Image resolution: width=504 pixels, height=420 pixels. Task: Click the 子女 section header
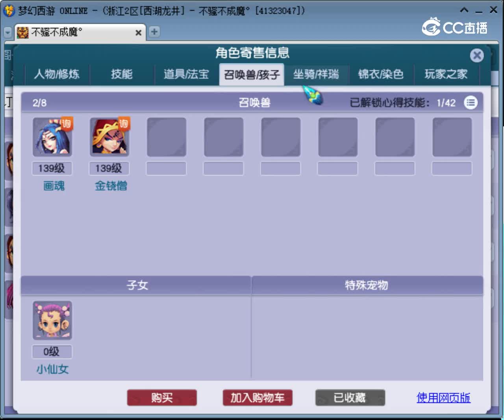(136, 285)
